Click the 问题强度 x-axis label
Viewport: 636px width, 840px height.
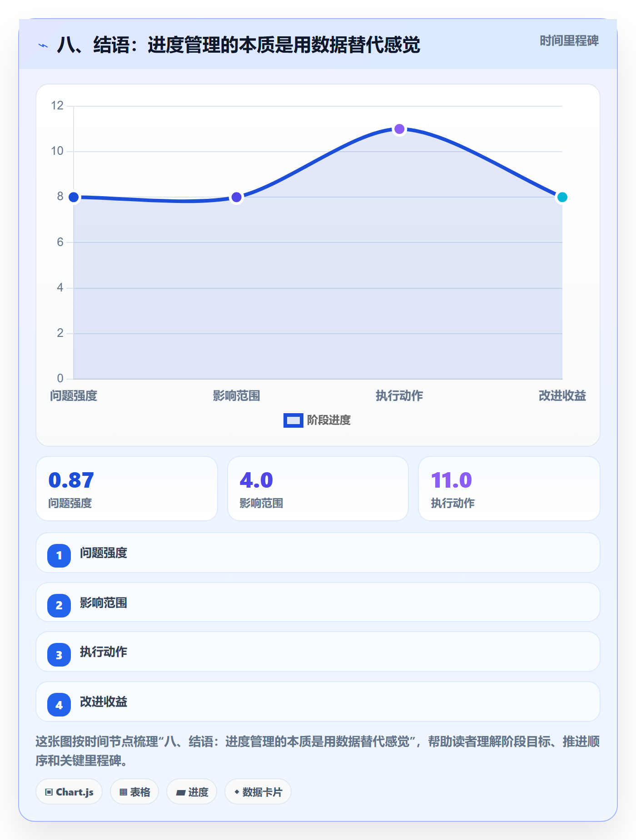tap(74, 396)
